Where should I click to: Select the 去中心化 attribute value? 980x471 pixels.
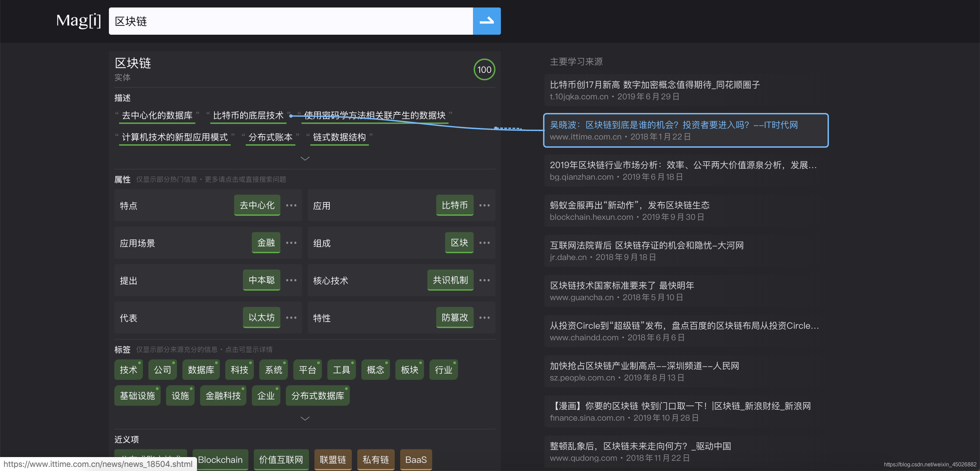coord(257,206)
